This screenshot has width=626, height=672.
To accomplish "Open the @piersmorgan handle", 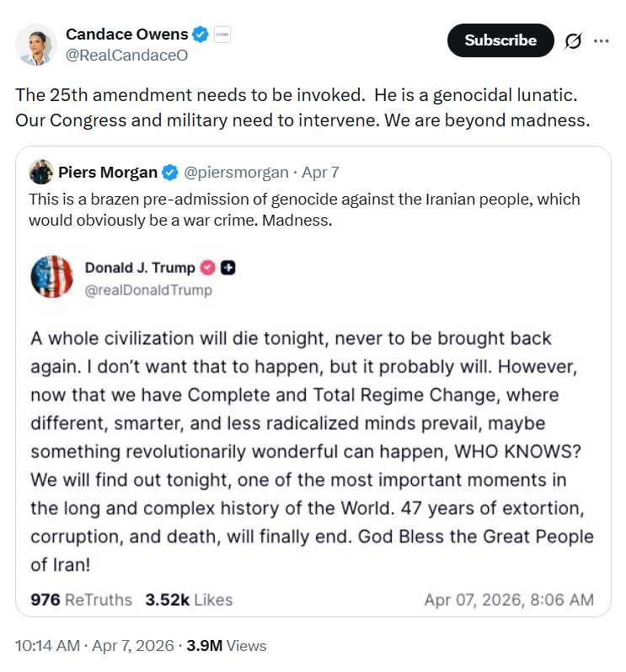I will click(x=238, y=173).
